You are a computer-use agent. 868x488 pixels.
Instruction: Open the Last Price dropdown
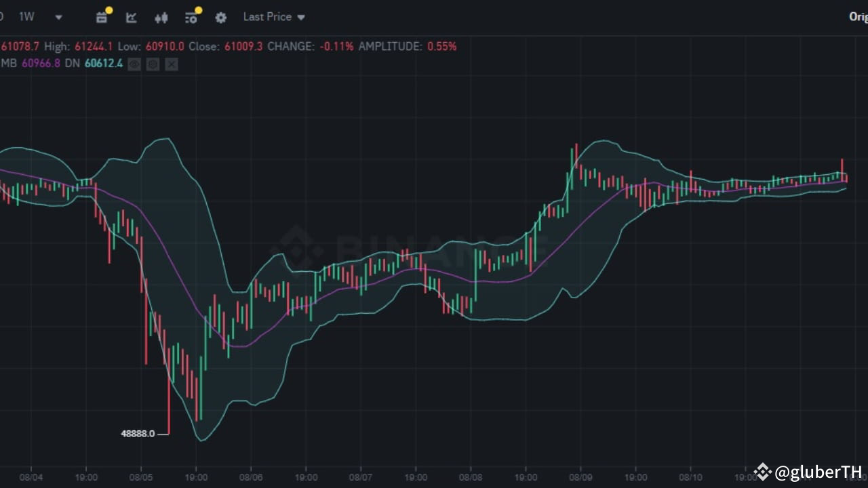point(268,17)
